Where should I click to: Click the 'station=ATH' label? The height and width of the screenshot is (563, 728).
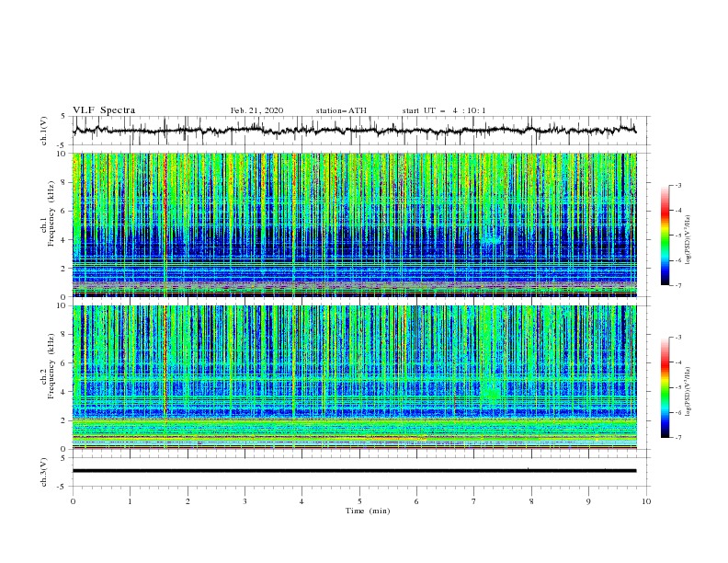tap(341, 110)
